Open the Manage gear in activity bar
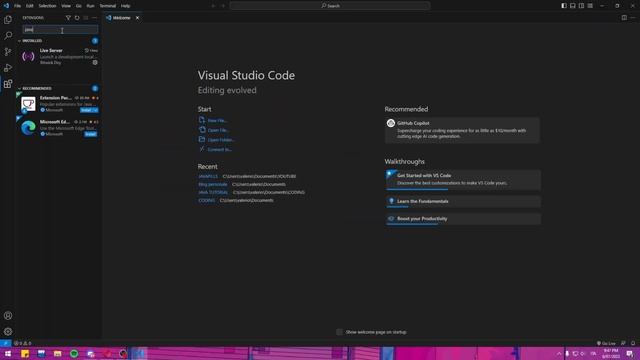Screen dimensions: 640x360 click(8, 331)
